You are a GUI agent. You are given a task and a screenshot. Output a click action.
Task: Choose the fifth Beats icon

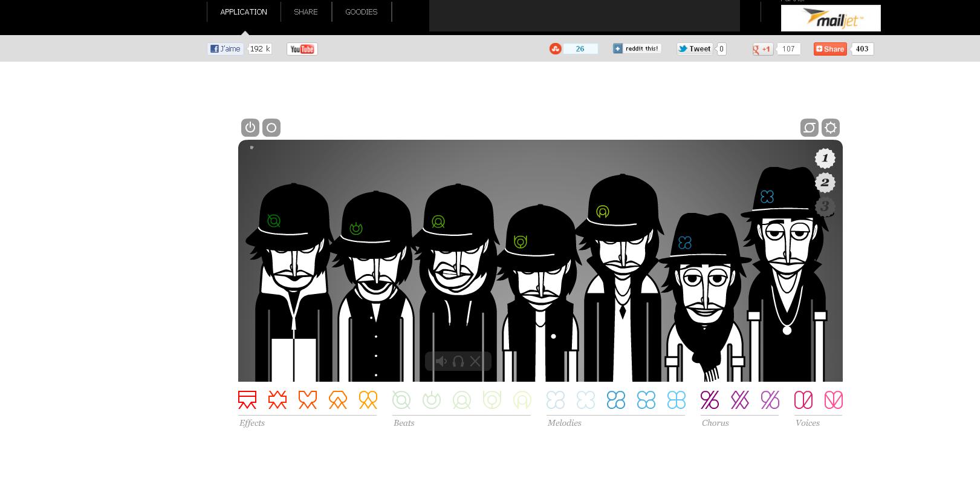tap(522, 400)
